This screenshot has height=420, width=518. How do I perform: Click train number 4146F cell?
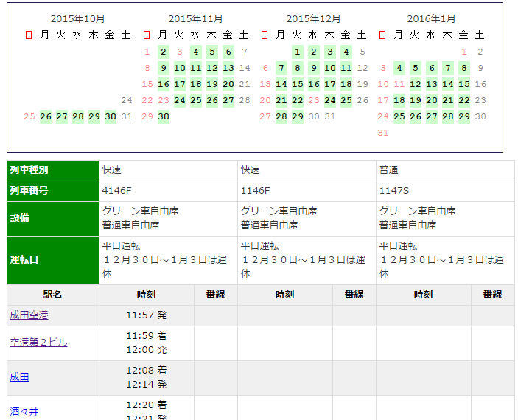point(168,191)
